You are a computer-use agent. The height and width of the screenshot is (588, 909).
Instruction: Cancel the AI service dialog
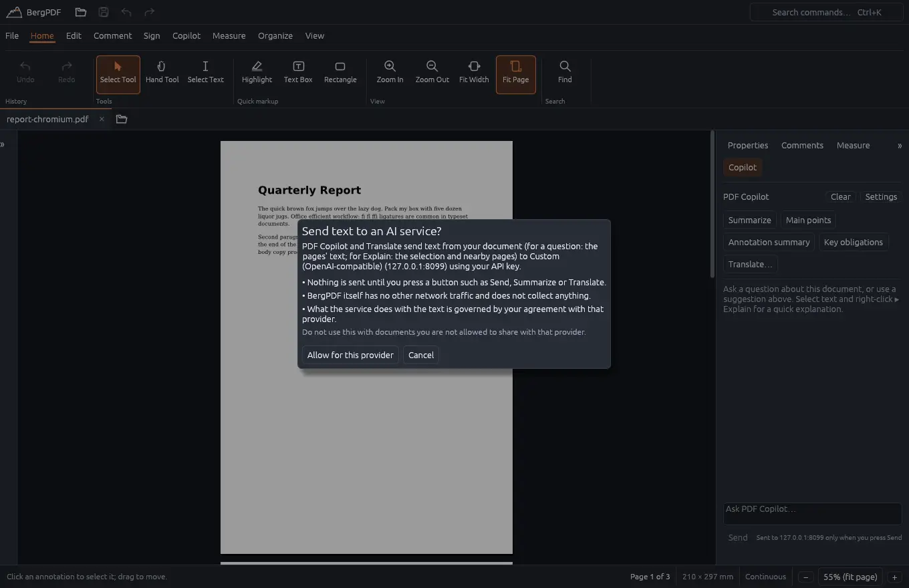click(421, 355)
